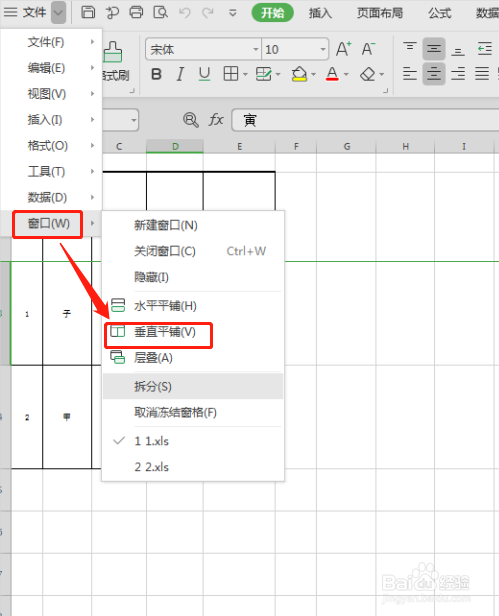499x616 pixels.
Task: Toggle horizontal center alignment
Action: (434, 74)
